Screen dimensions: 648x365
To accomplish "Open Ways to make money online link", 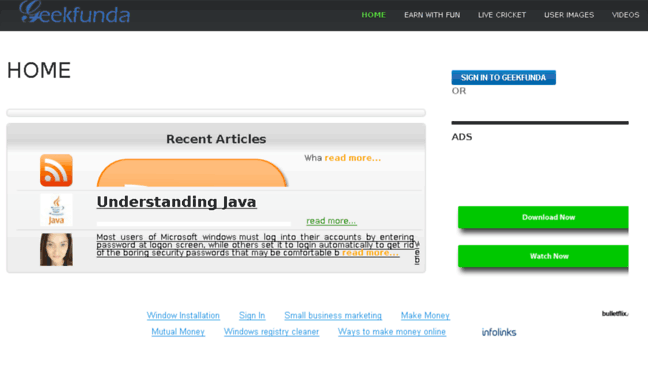I will click(391, 332).
